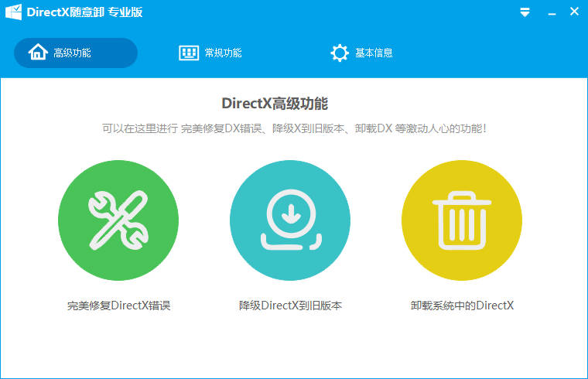Open the title bar dropdown menu arrow
The width and height of the screenshot is (588, 379).
click(525, 12)
